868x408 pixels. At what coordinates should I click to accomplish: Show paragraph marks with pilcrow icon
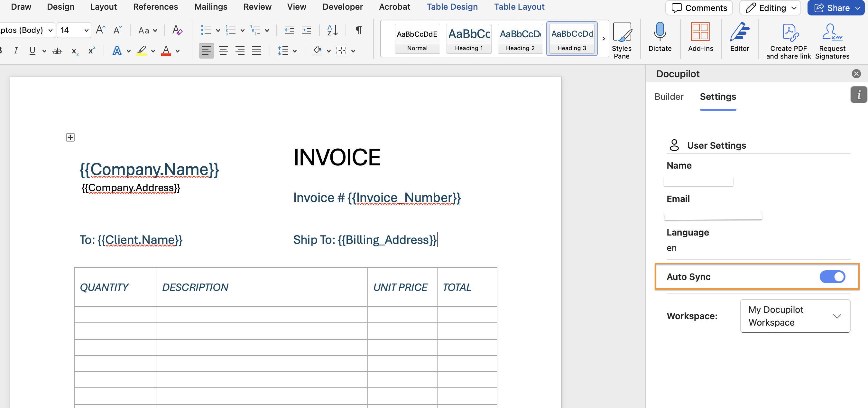tap(359, 30)
